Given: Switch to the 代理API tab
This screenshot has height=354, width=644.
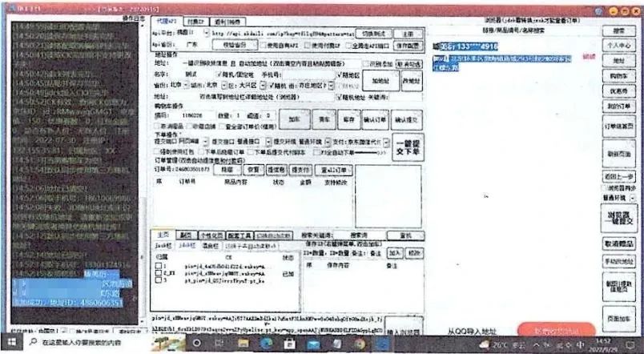Looking at the screenshot, I should (x=167, y=22).
